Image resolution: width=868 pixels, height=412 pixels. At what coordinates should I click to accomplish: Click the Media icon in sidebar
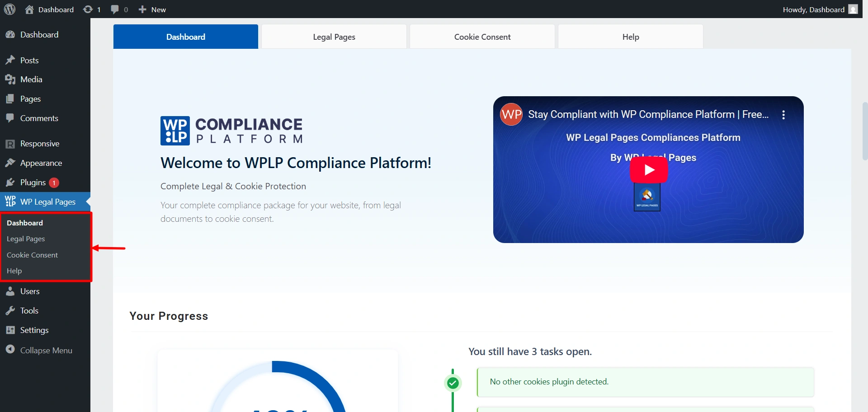tap(10, 80)
